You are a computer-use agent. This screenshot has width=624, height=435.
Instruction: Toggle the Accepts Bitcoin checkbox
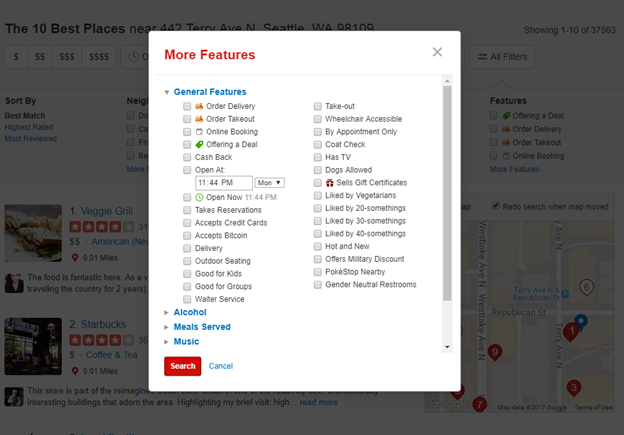[187, 235]
